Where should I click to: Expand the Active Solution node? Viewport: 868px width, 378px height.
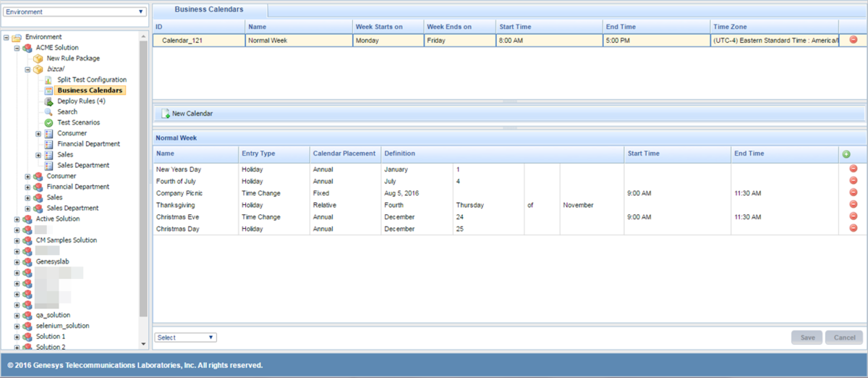click(17, 219)
